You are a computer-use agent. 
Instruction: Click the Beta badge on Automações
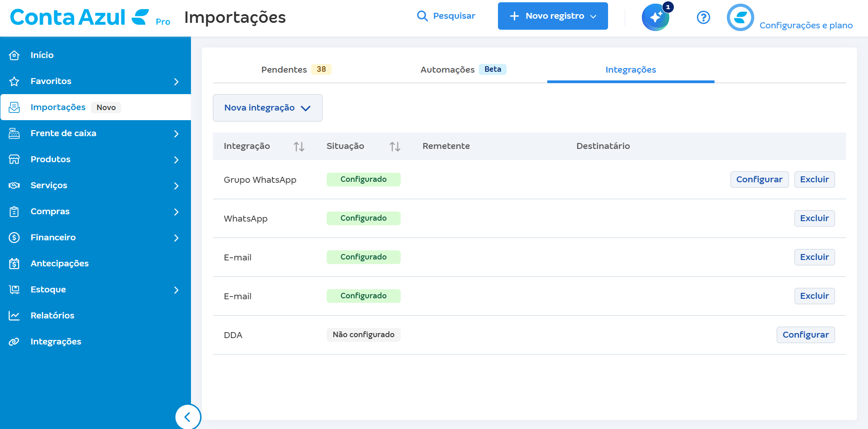[493, 69]
